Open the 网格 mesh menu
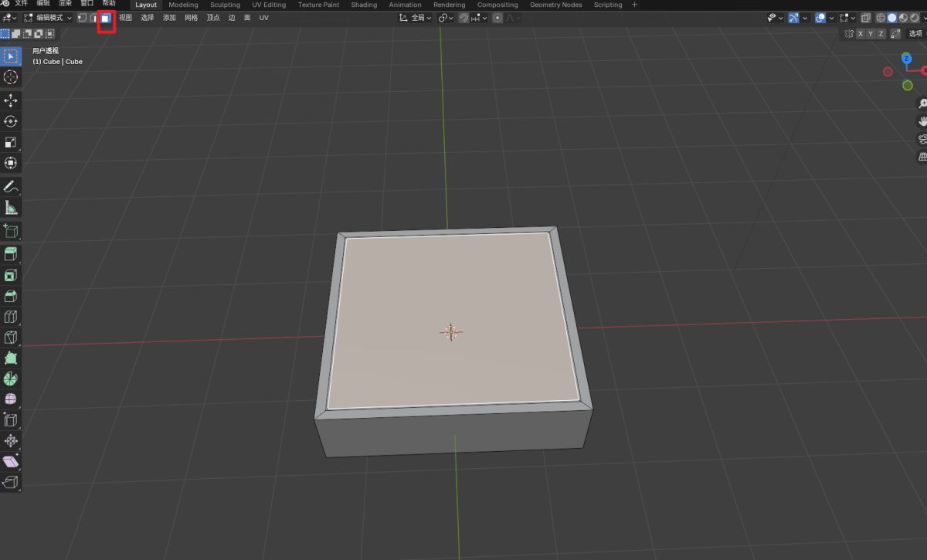The image size is (927, 560). tap(191, 18)
